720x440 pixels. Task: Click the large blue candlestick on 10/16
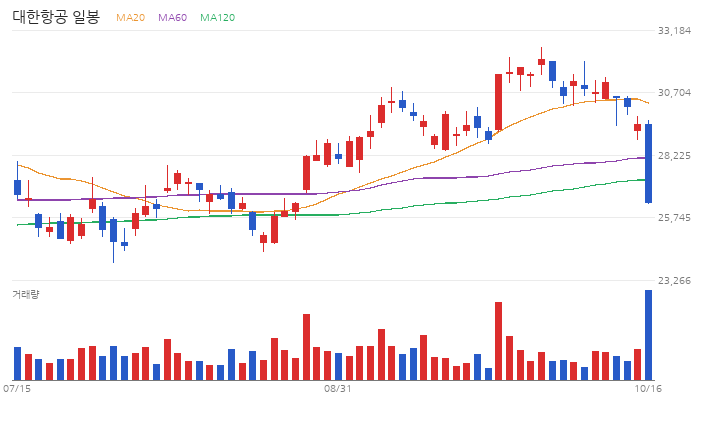pos(648,164)
